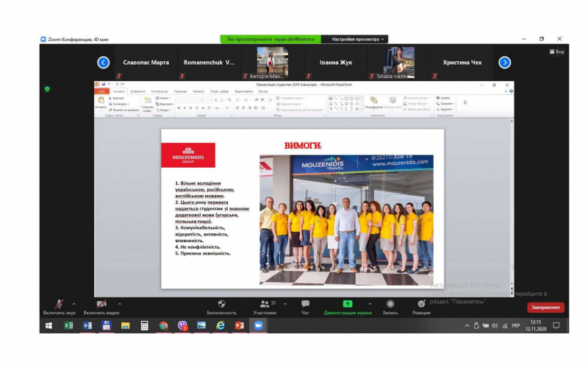Unmute microphone with Включить звук button
The height and width of the screenshot is (368, 588).
pos(60,307)
